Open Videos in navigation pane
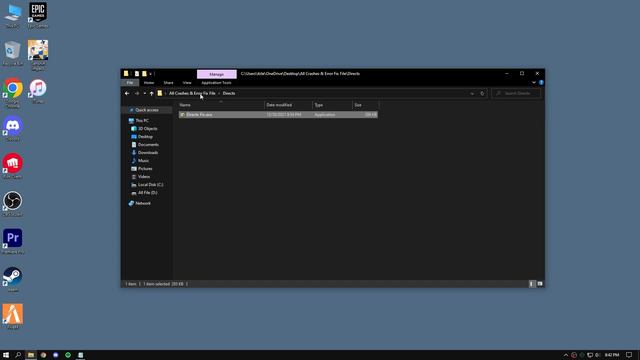The height and width of the screenshot is (360, 640). (x=144, y=177)
